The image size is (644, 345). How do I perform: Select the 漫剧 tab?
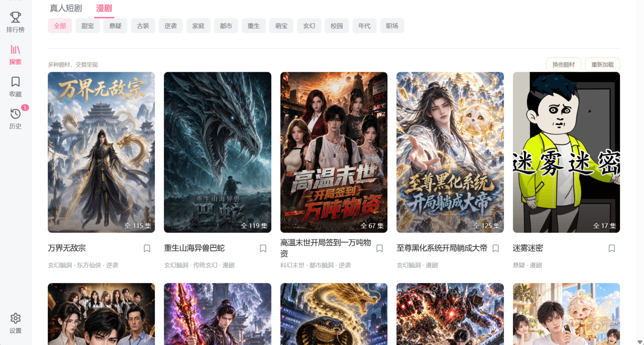(x=104, y=8)
